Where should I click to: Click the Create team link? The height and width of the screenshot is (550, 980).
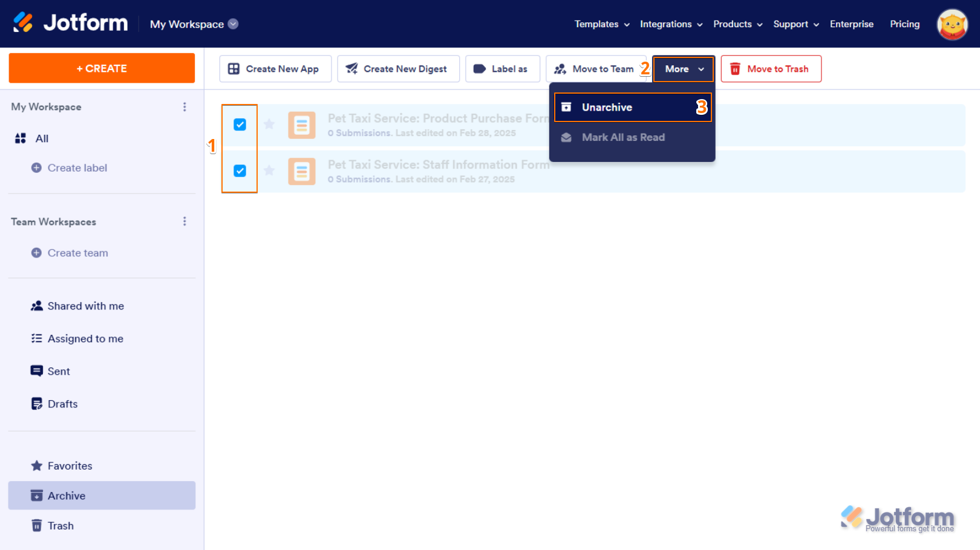pos(78,253)
